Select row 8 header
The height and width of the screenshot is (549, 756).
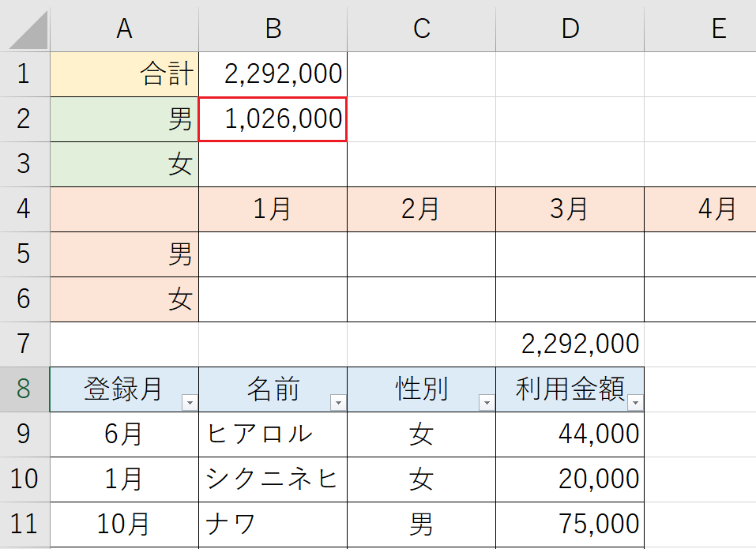tap(24, 389)
